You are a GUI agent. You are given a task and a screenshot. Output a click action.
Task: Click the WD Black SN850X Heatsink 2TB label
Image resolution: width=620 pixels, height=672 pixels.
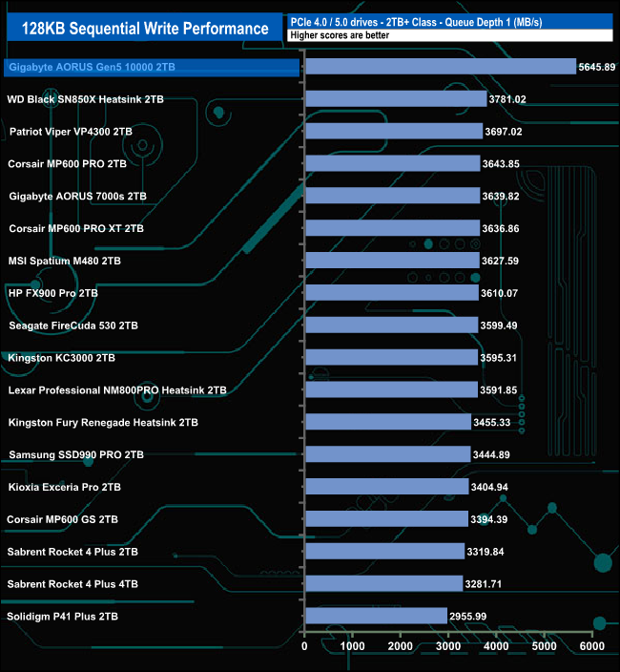(85, 99)
